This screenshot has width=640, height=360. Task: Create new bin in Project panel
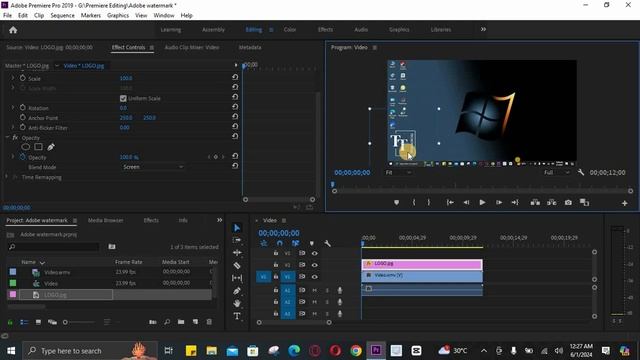coord(181,322)
